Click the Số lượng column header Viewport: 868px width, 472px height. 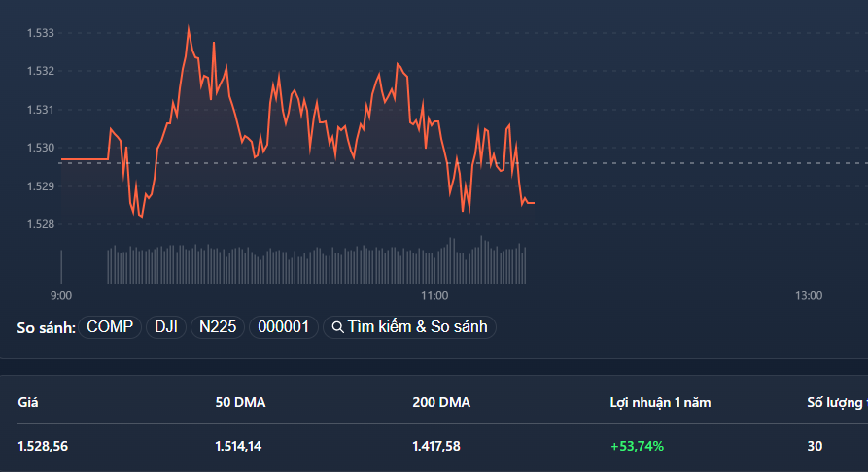pos(836,402)
